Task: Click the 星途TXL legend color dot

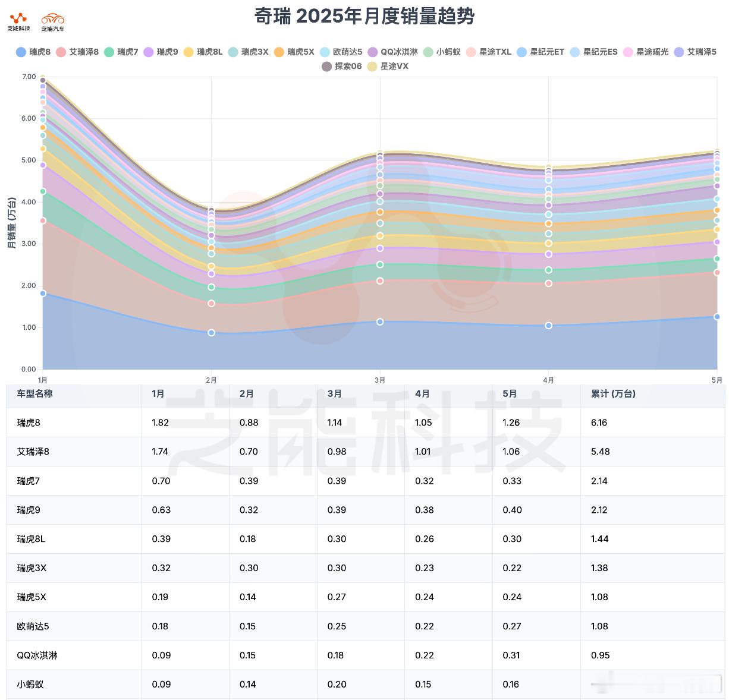Action: [471, 52]
